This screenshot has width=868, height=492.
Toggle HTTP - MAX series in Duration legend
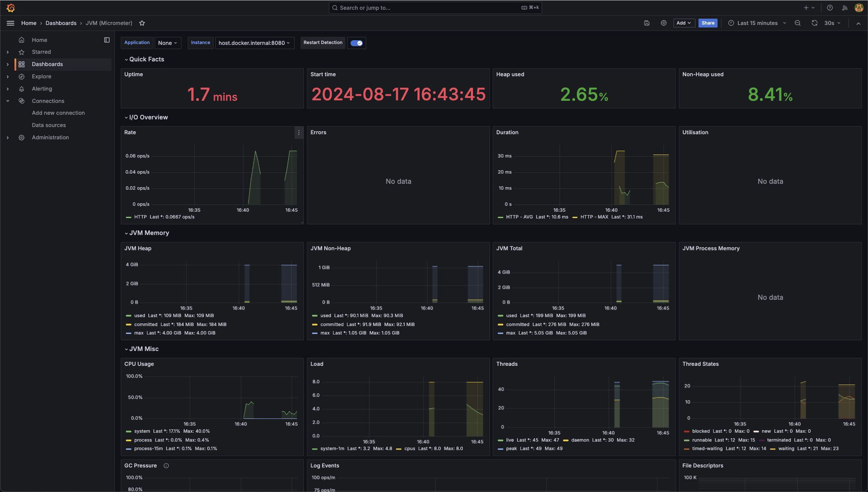click(594, 217)
